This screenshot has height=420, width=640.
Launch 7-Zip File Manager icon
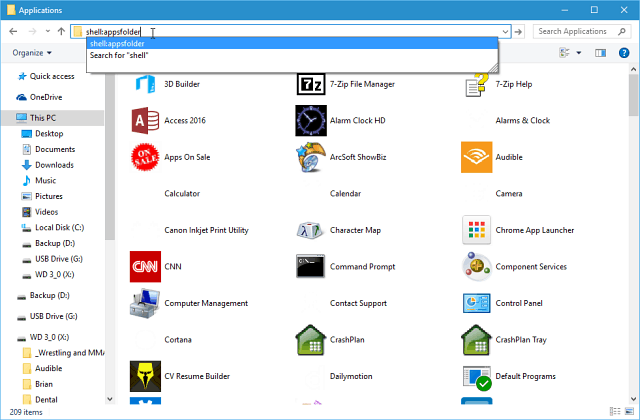pyautogui.click(x=311, y=84)
